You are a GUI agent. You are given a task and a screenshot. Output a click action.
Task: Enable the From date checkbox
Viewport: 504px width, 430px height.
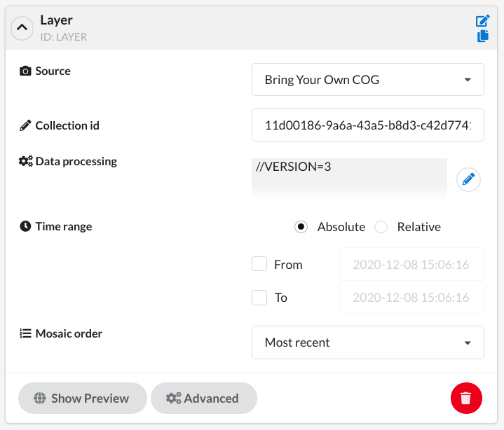click(259, 264)
